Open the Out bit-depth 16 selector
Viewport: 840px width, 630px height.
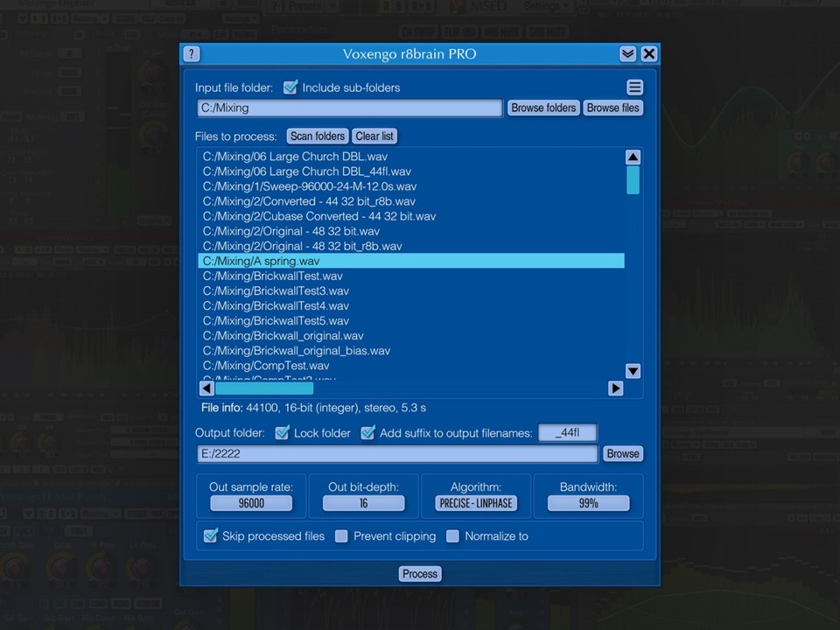(x=364, y=503)
